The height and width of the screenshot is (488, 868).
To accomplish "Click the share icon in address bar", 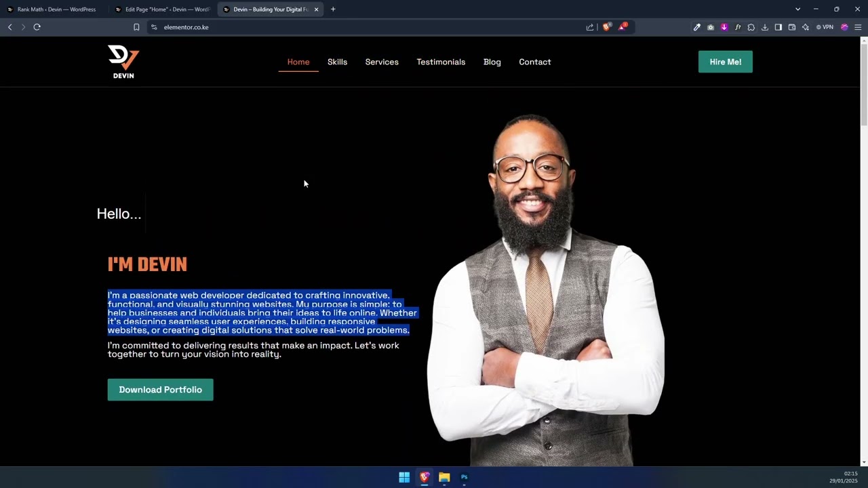I will (590, 27).
